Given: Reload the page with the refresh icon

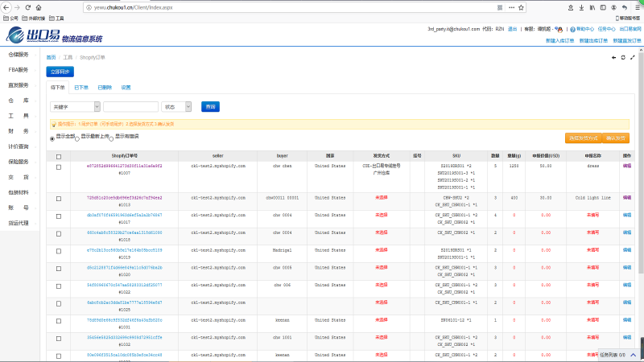Looking at the screenshot, I should coord(28,7).
